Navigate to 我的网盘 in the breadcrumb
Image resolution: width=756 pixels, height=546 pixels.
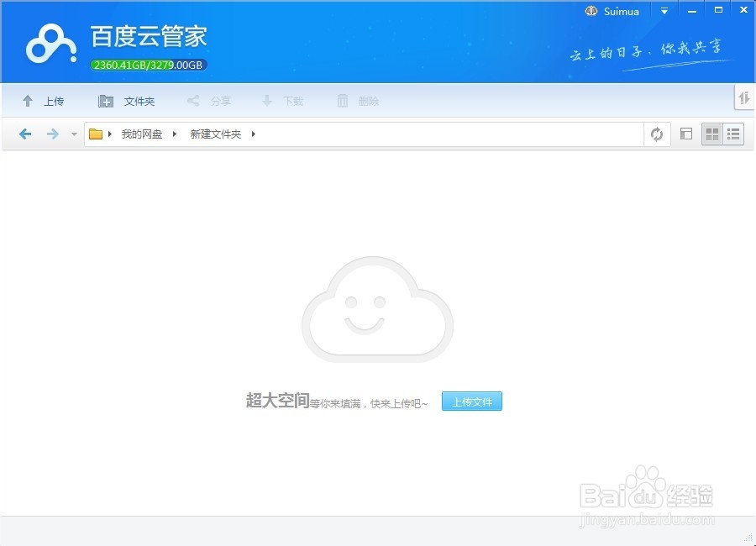coord(140,134)
